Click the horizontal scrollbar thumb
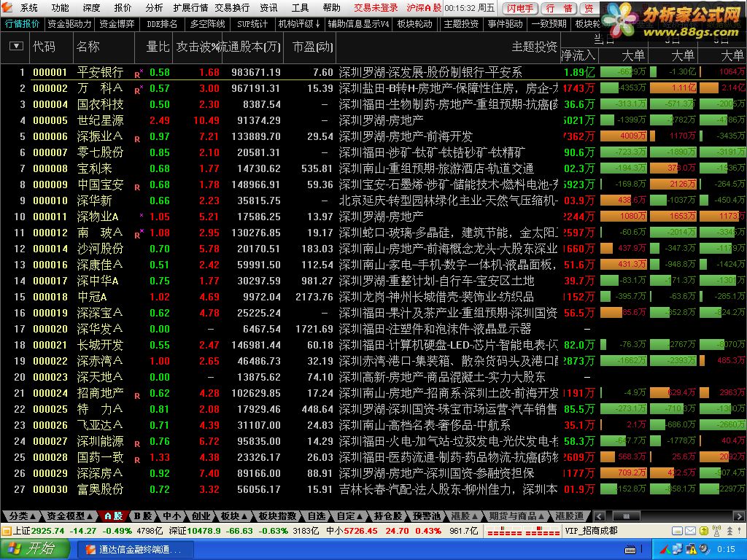This screenshot has width=747, height=560. pos(625,516)
